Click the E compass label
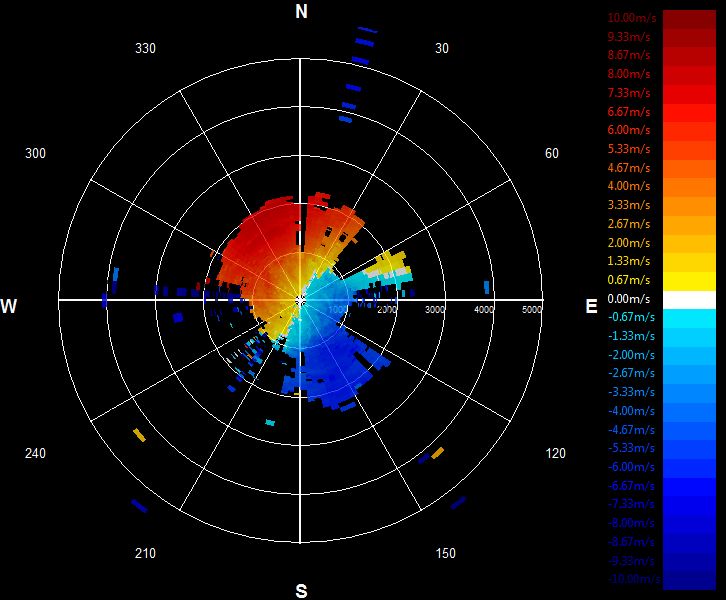Image resolution: width=726 pixels, height=600 pixels. pos(591,306)
